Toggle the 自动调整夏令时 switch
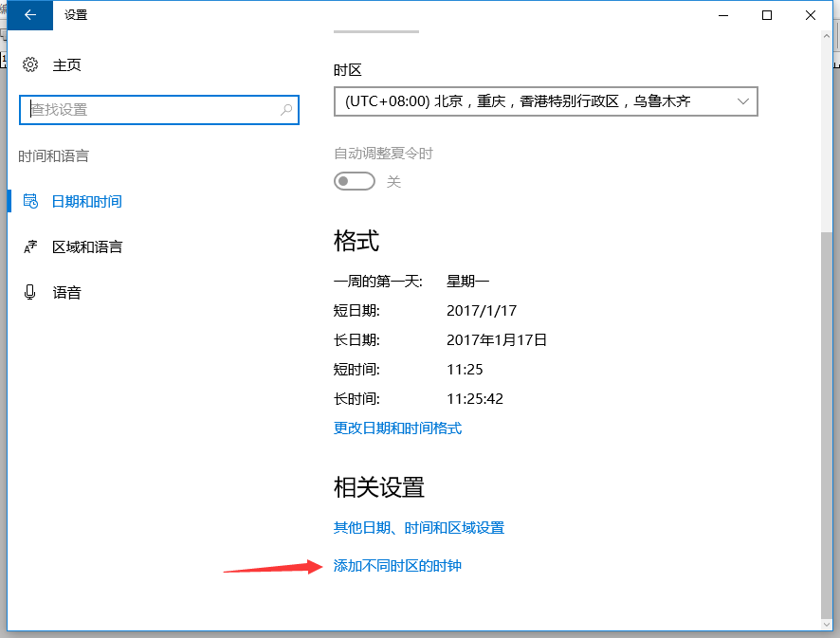 [354, 180]
